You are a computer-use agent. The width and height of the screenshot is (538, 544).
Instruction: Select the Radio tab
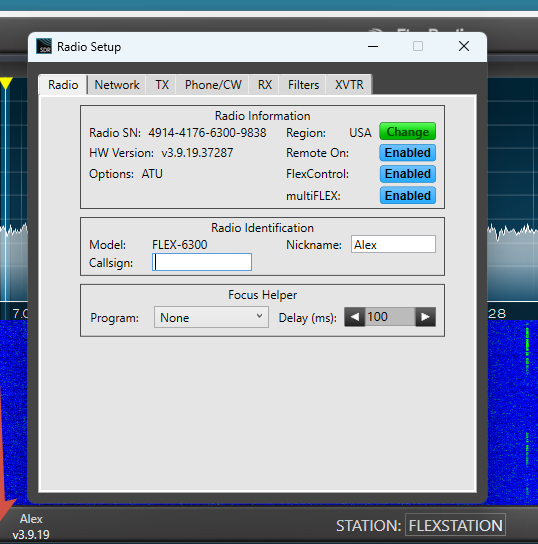coord(63,84)
